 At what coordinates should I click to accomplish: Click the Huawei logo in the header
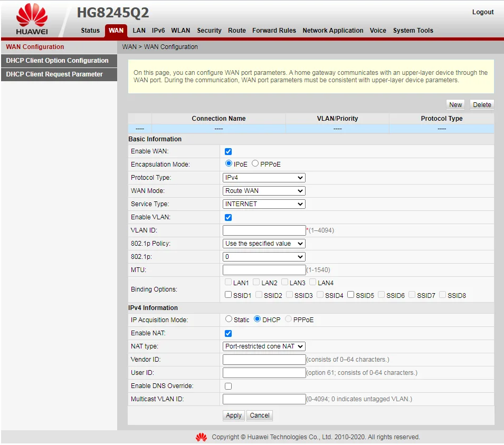(x=32, y=19)
